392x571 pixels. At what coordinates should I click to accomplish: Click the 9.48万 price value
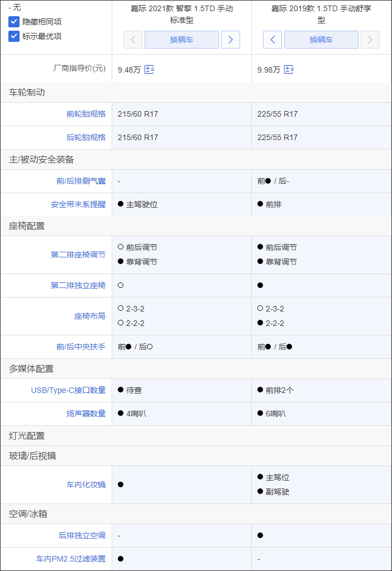tap(129, 70)
